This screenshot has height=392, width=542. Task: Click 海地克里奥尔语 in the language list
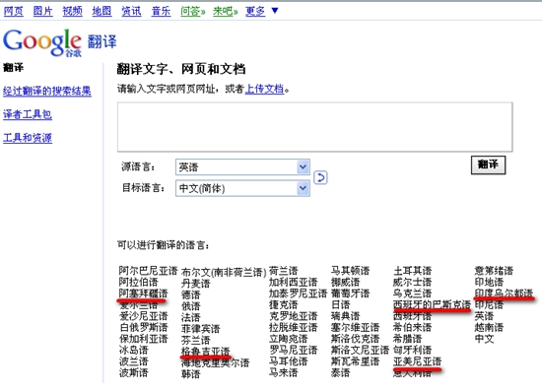pos(215,363)
